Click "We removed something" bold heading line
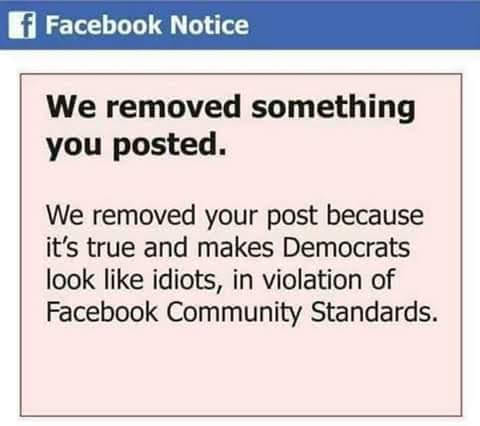Screen dimensions: 480x426 click(231, 107)
